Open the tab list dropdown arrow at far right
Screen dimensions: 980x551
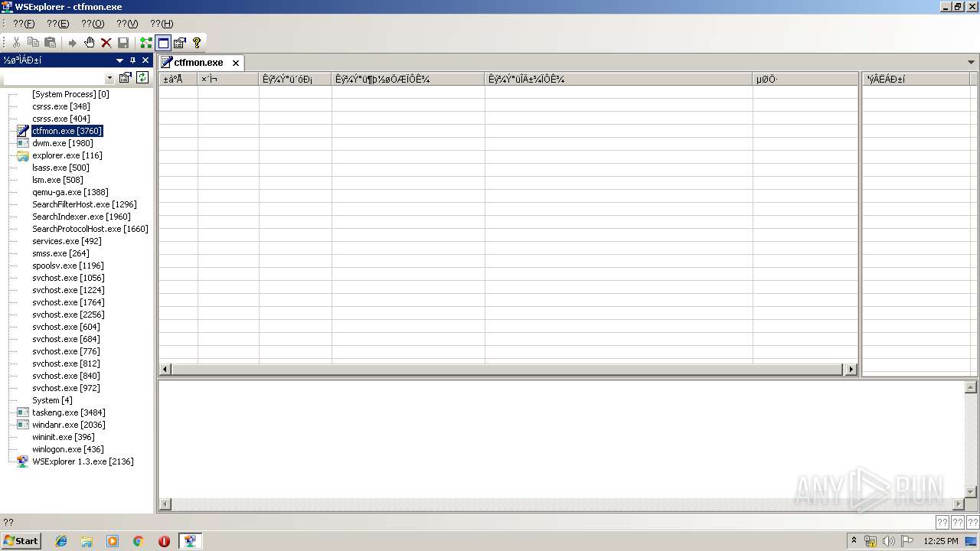972,62
